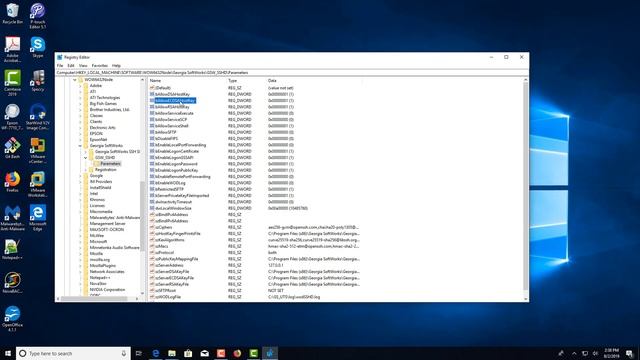Open Edge from the taskbar
Viewport: 640px width, 360px height.
156,353
